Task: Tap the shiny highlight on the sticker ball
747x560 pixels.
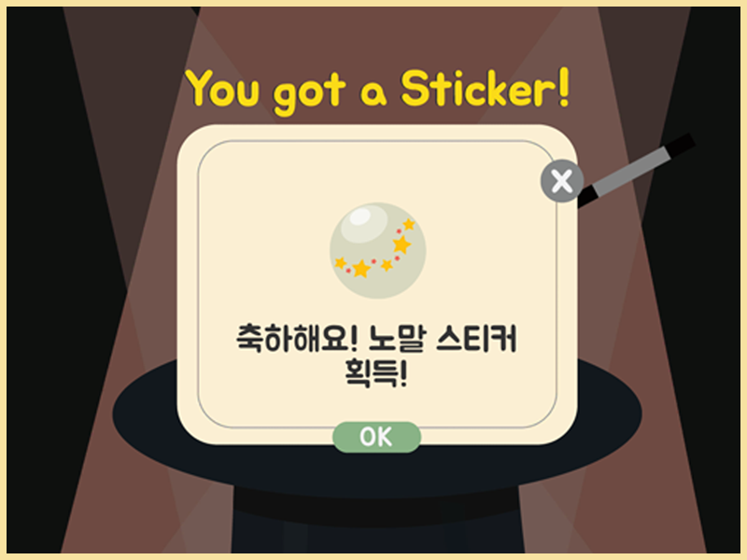Action: click(360, 217)
